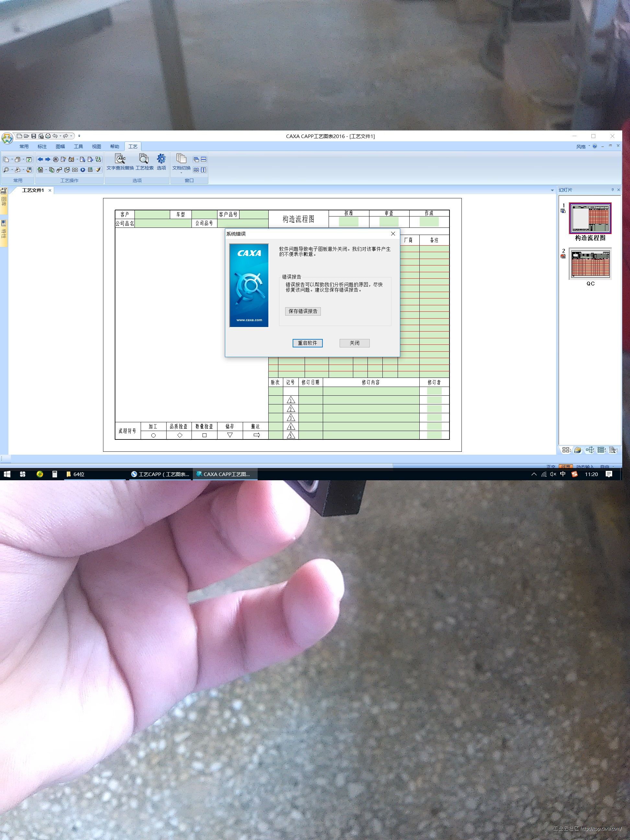Click the magnifier zoom icon in 常用 group
Screen dimensions: 630x840
click(x=6, y=170)
